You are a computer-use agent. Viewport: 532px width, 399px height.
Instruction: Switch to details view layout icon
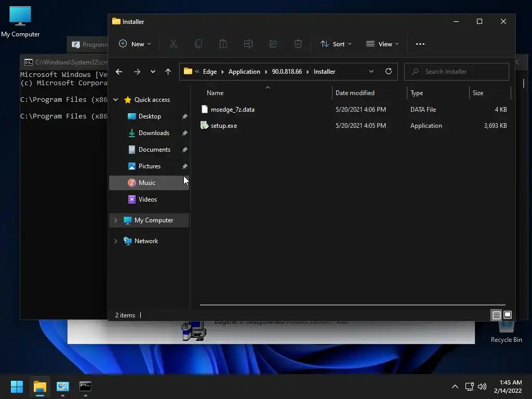pos(496,315)
